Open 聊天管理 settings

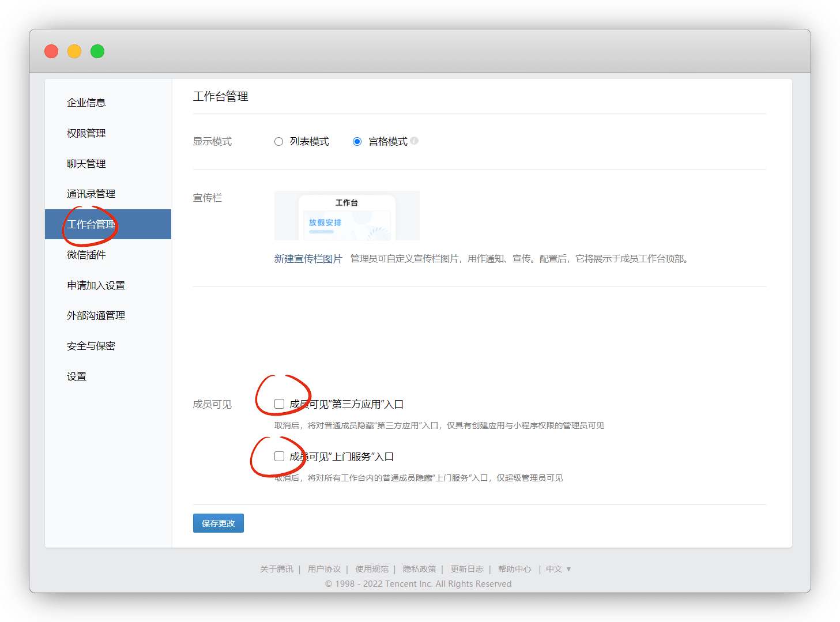(86, 164)
